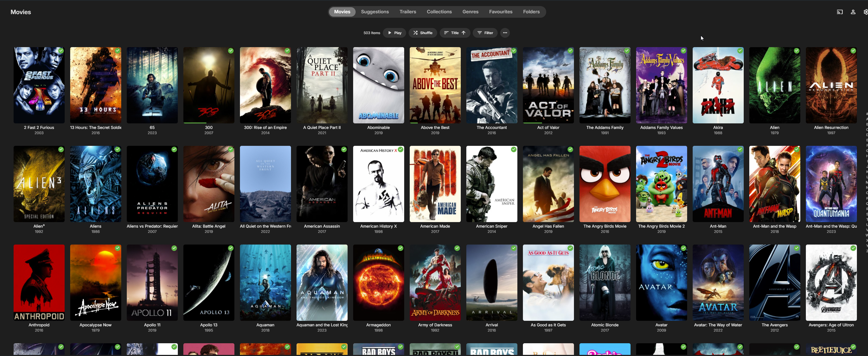This screenshot has width=868, height=356.
Task: Toggle watched checkmark on American History X
Action: (x=400, y=149)
